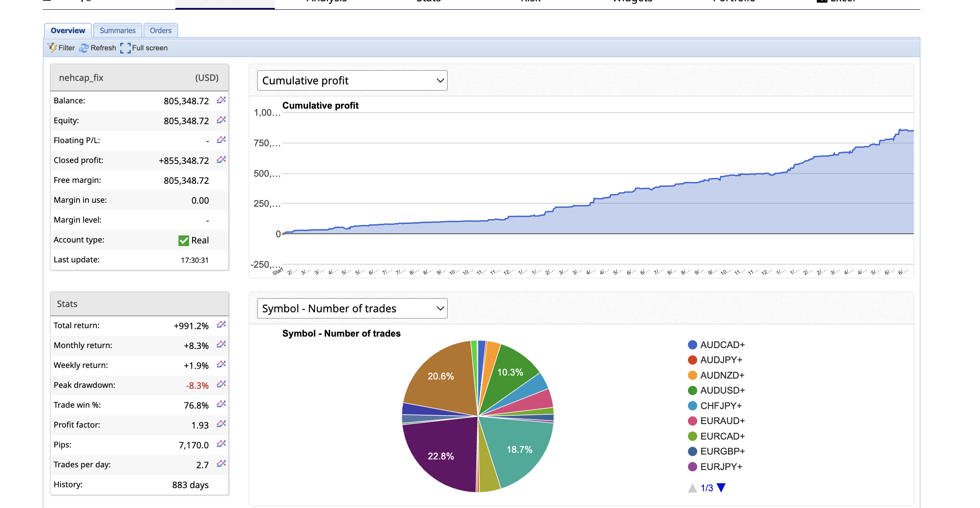The height and width of the screenshot is (508, 980).
Task: Click chart icon next to Total return
Action: click(x=221, y=325)
